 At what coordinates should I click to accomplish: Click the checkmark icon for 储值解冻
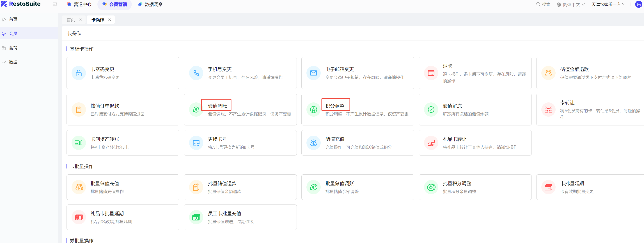click(431, 110)
